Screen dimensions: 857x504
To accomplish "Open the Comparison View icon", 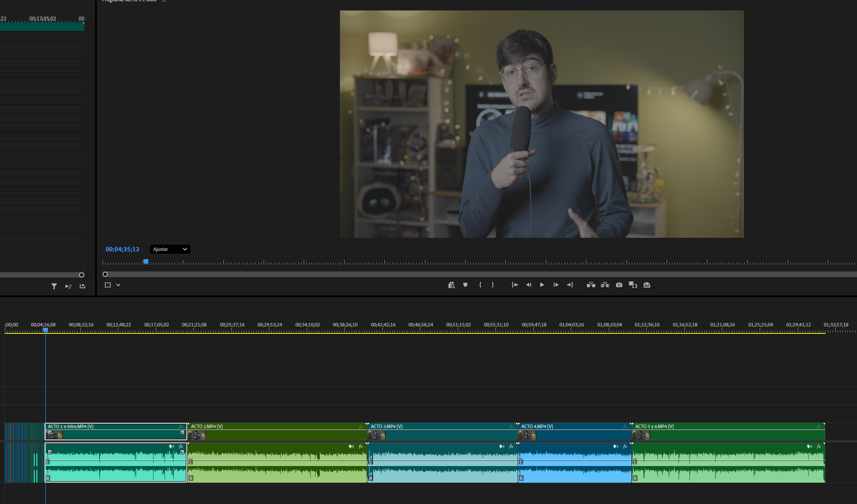I will (633, 285).
